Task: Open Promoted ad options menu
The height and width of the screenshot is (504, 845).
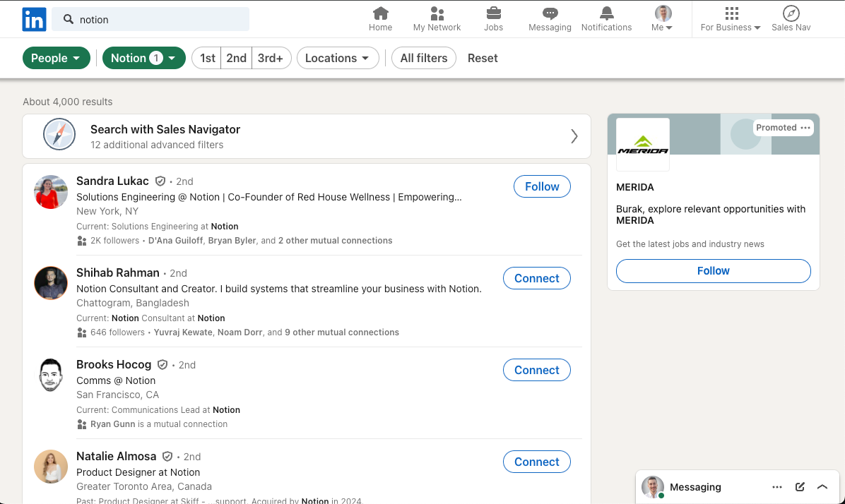Action: [x=805, y=128]
